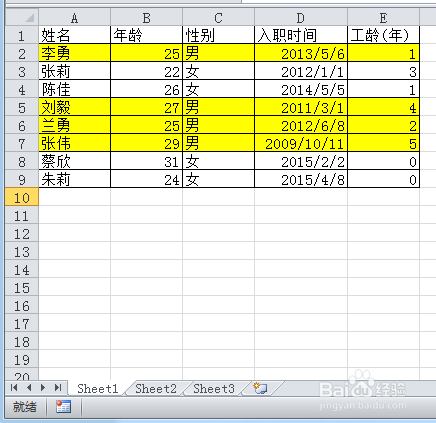Select age cell with value 29
This screenshot has height=423, width=436.
[146, 143]
